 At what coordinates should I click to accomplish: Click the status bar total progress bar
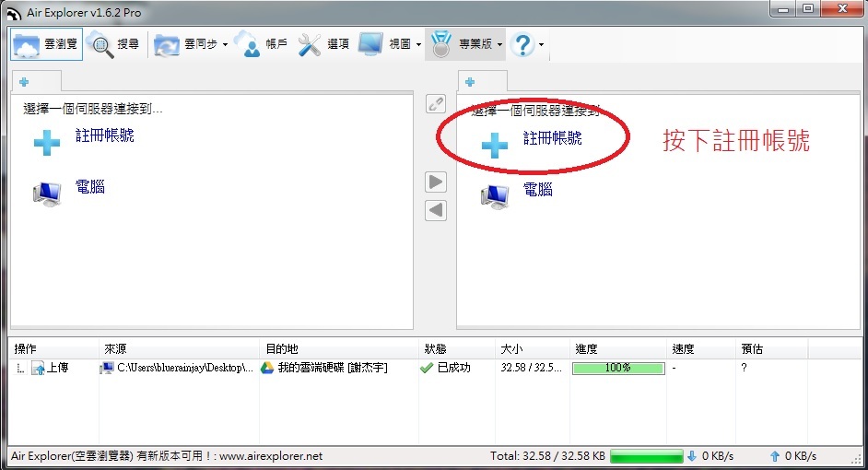647,456
